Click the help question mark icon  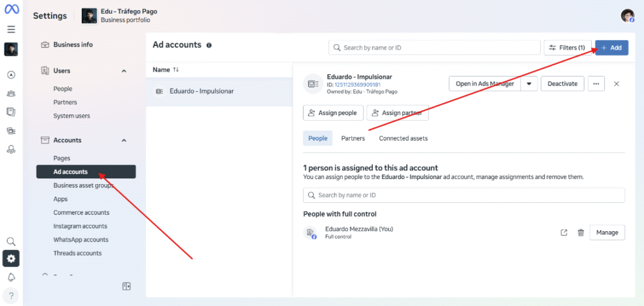coord(11,295)
